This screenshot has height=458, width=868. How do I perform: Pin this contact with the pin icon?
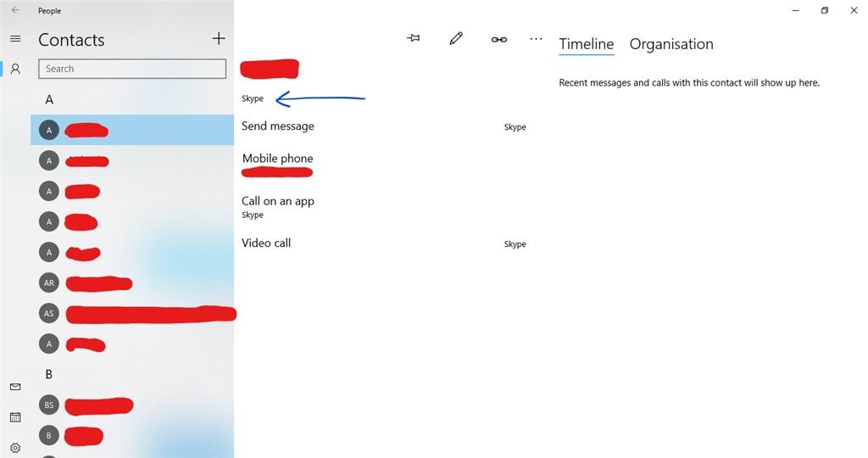(414, 38)
